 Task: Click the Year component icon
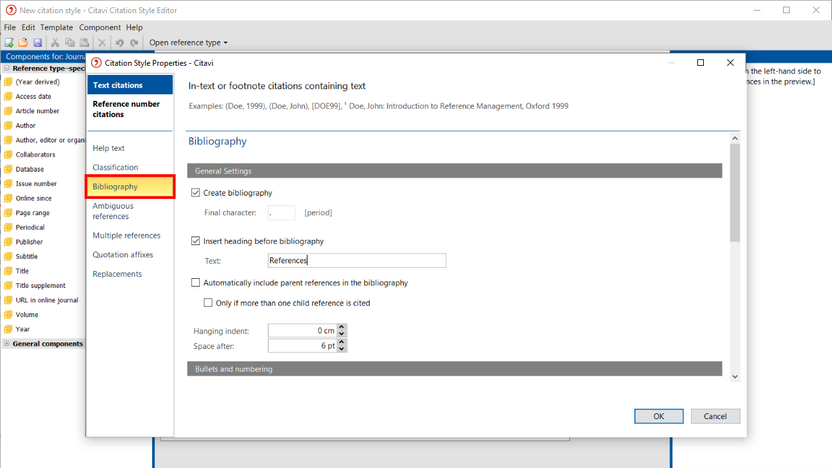coord(8,329)
